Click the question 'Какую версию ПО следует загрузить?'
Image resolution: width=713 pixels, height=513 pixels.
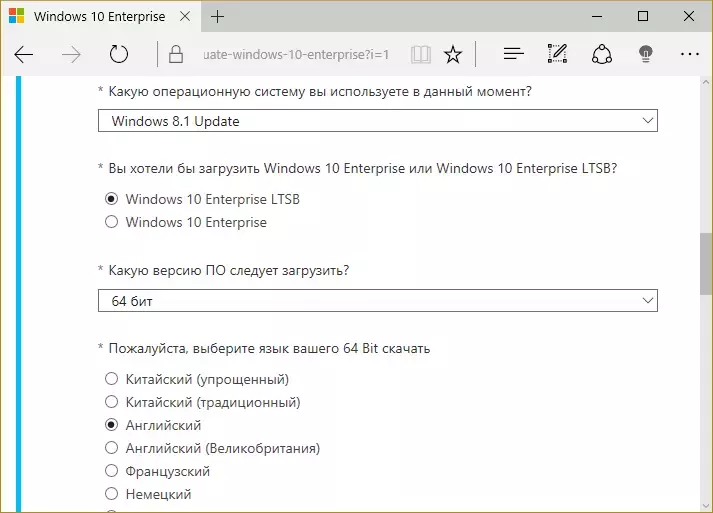[229, 271]
